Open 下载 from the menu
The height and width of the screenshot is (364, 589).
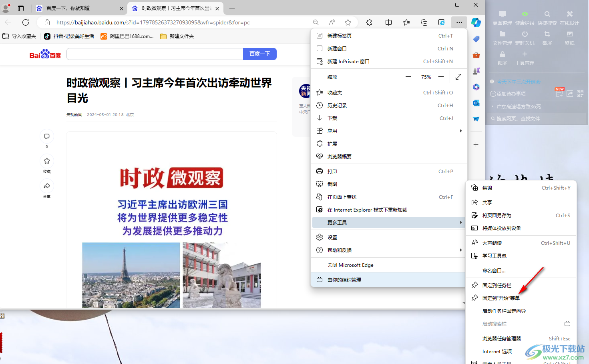389,118
